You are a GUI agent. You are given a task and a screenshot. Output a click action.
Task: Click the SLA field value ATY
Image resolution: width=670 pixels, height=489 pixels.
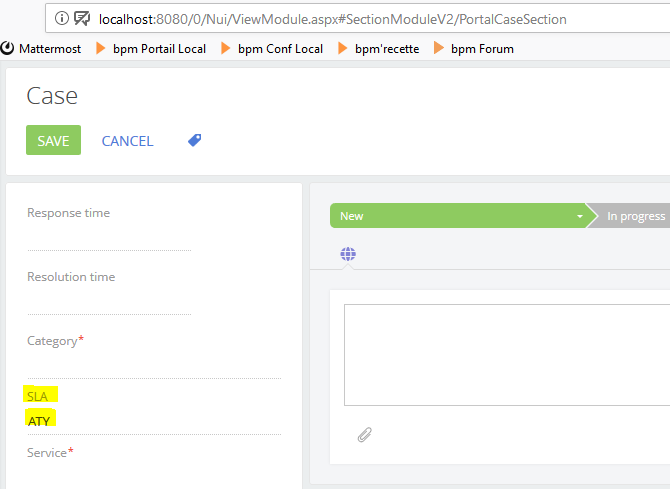(x=39, y=421)
